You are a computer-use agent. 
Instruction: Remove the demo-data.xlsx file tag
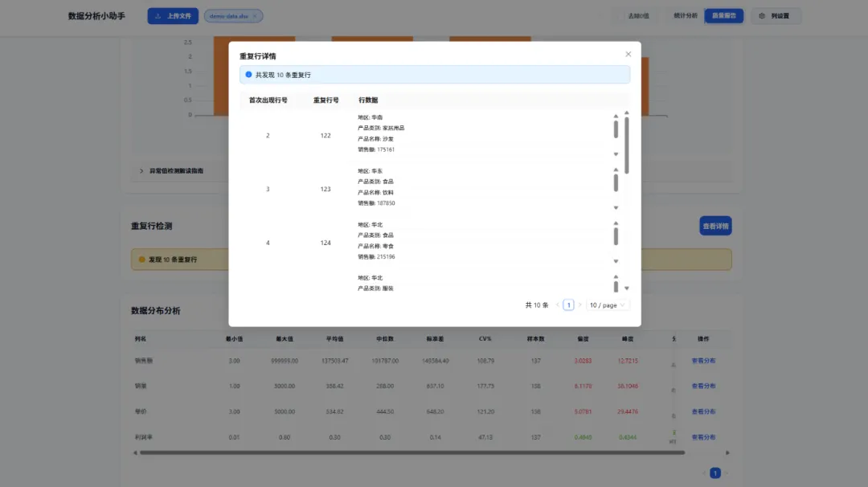click(x=256, y=16)
